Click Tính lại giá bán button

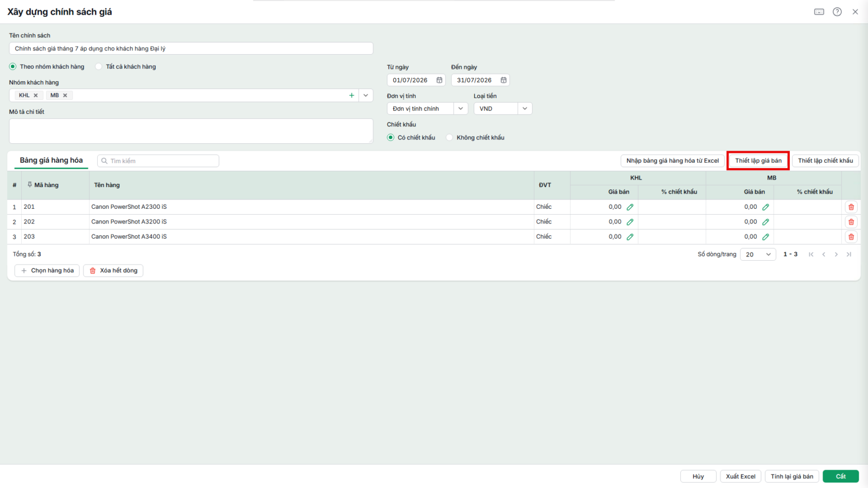click(x=792, y=477)
